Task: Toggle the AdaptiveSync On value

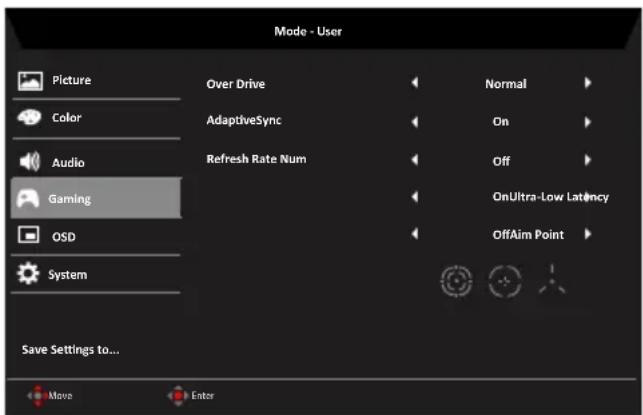Action: click(x=501, y=122)
